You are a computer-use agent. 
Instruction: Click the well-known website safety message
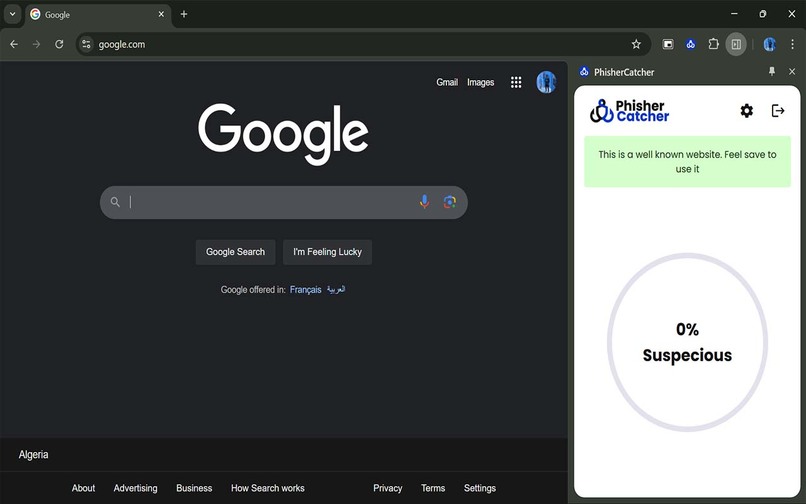[x=687, y=161]
